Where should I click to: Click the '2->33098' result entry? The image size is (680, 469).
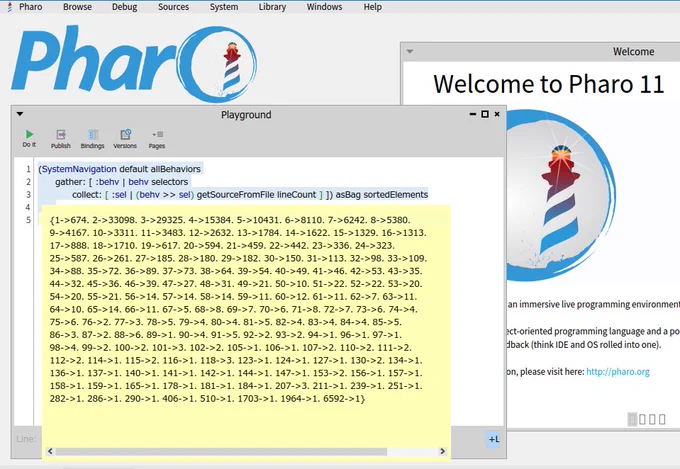pyautogui.click(x=115, y=220)
